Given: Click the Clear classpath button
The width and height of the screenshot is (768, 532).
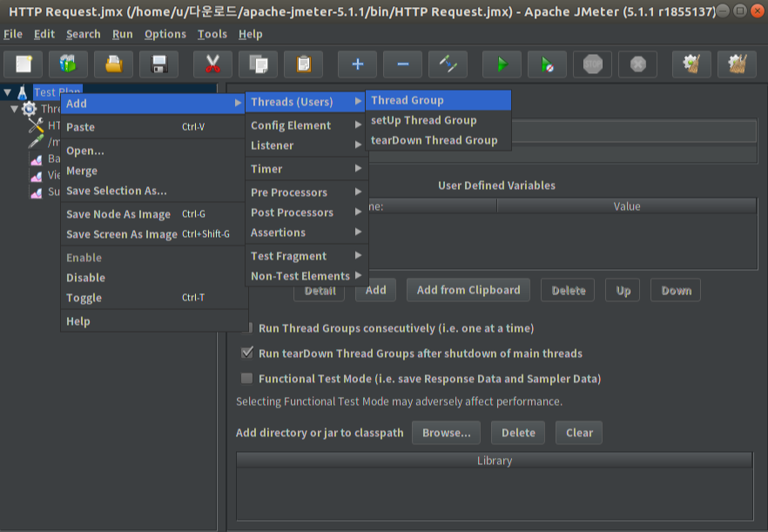Looking at the screenshot, I should pyautogui.click(x=579, y=433).
